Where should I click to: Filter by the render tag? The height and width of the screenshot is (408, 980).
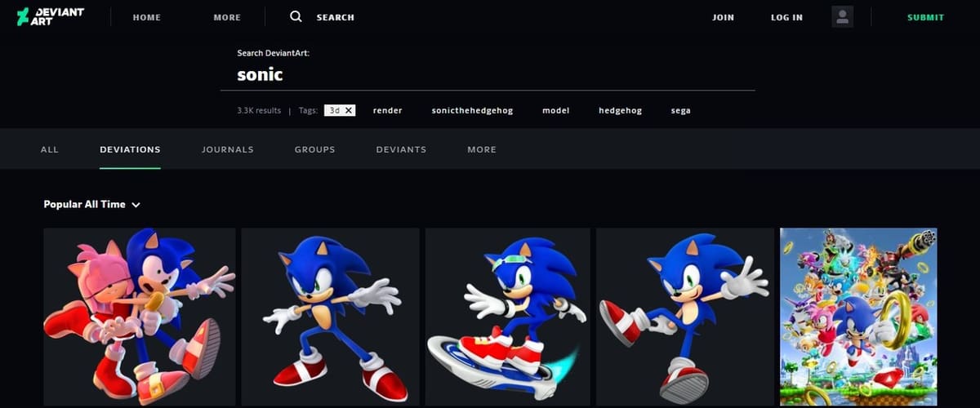coord(388,110)
